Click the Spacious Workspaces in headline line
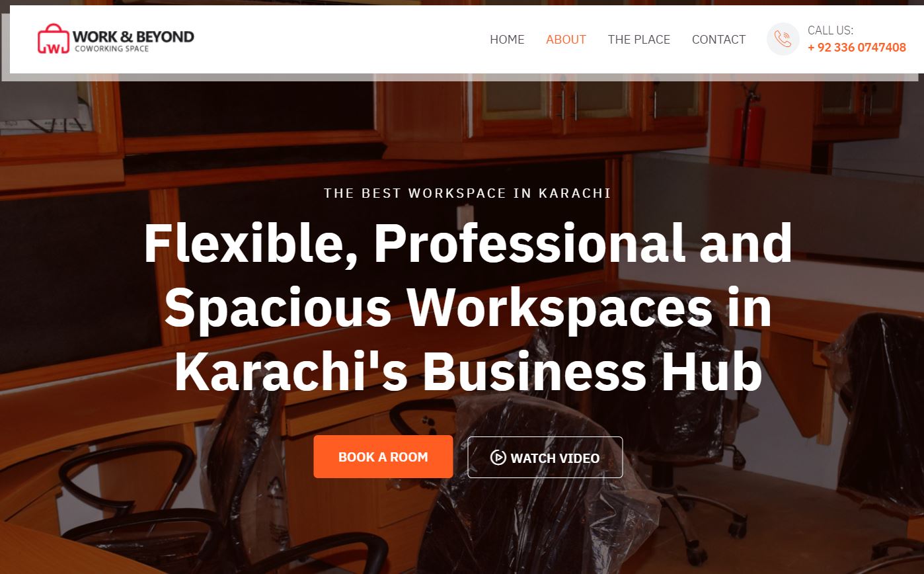 pyautogui.click(x=467, y=307)
